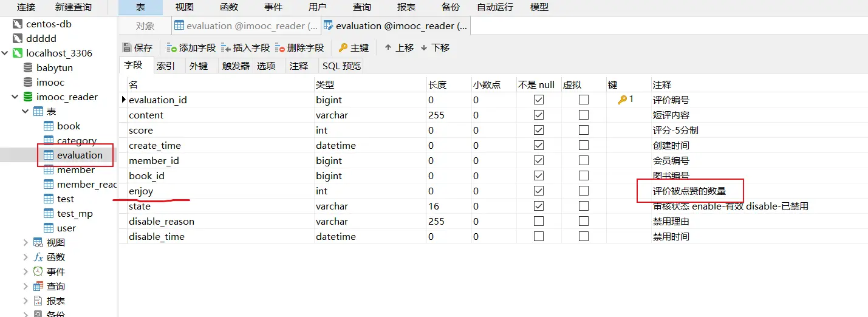
Task: Toggle Not Null checkbox for content
Action: coord(538,115)
